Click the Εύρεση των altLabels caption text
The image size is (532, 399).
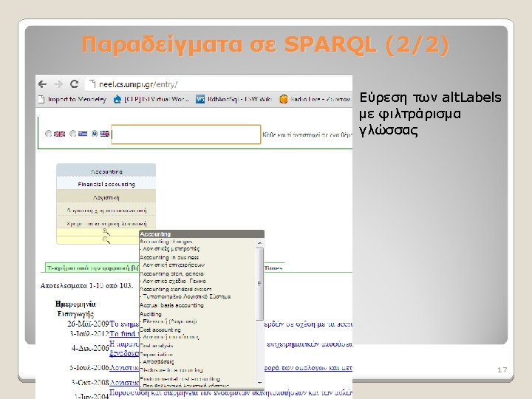point(430,114)
